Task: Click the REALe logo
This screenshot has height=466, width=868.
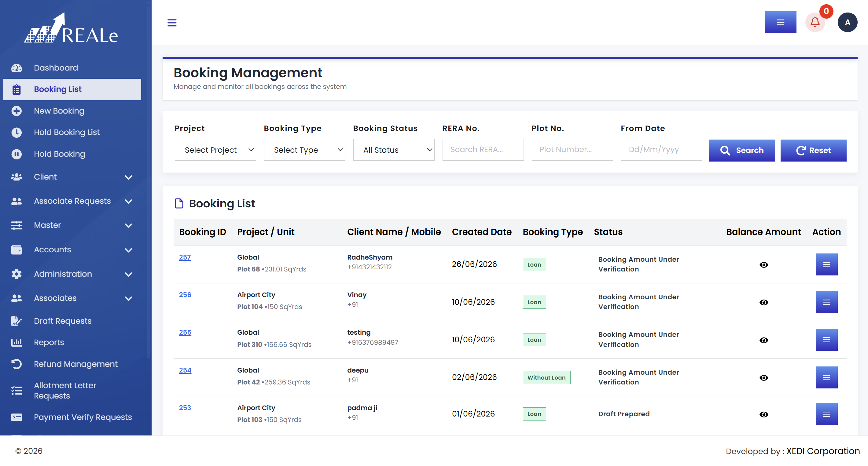Action: tap(71, 28)
